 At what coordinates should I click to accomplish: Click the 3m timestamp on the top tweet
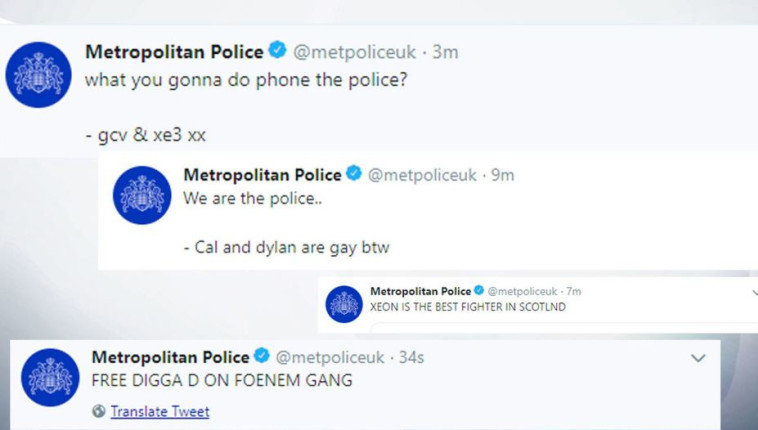pyautogui.click(x=445, y=51)
